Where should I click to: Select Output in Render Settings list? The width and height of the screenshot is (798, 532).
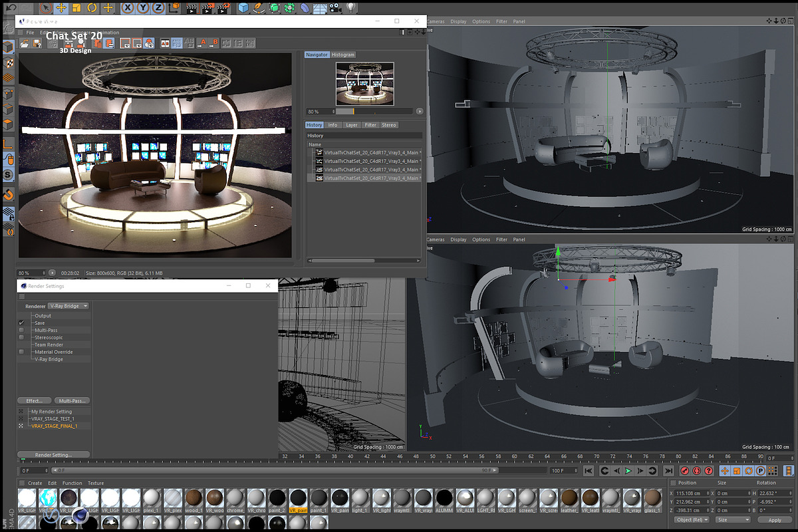[43, 316]
